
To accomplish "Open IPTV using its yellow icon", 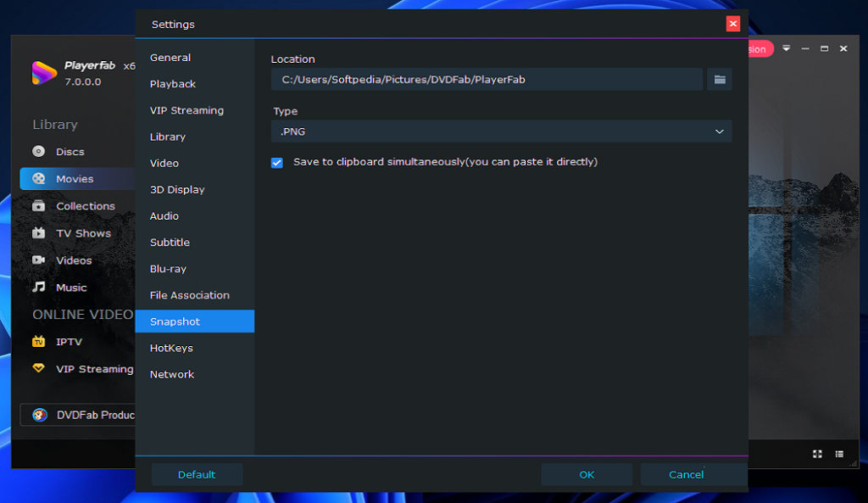I will (x=38, y=342).
